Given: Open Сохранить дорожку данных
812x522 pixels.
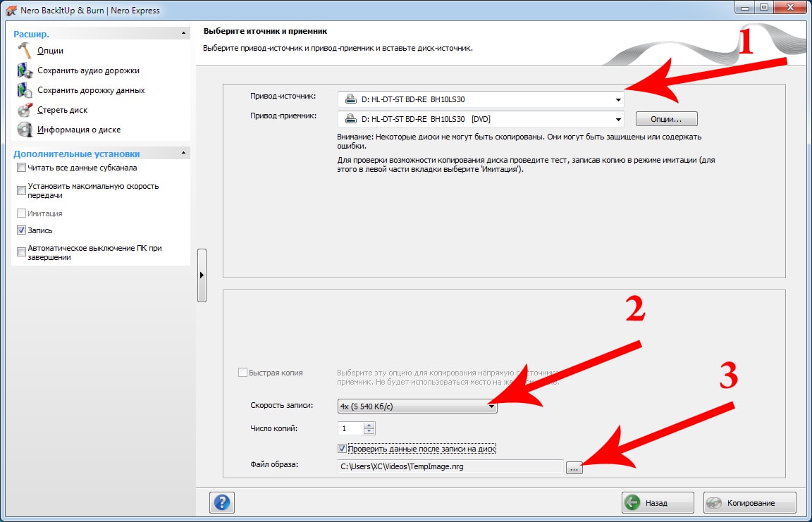Looking at the screenshot, I should [x=91, y=90].
